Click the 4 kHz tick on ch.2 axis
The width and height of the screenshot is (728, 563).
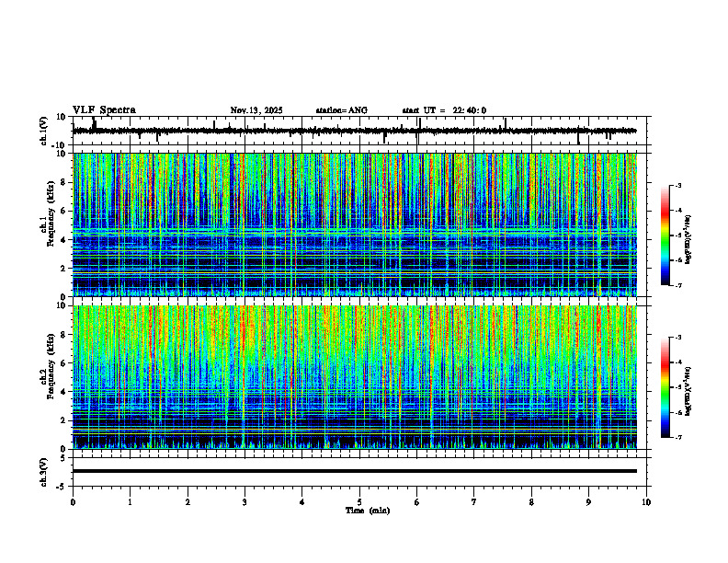point(63,392)
